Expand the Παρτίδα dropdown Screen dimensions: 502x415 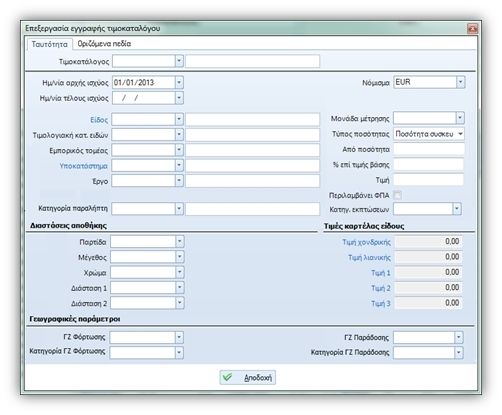[179, 241]
